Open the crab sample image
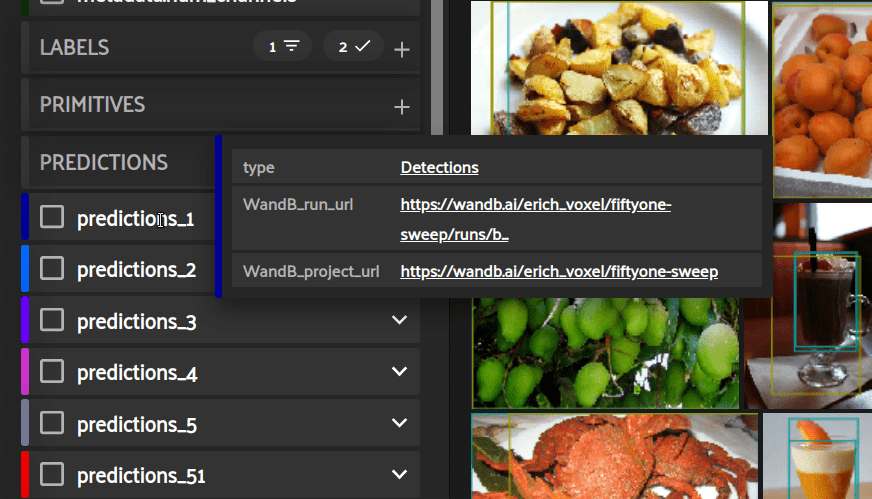The width and height of the screenshot is (872, 499). [x=615, y=456]
